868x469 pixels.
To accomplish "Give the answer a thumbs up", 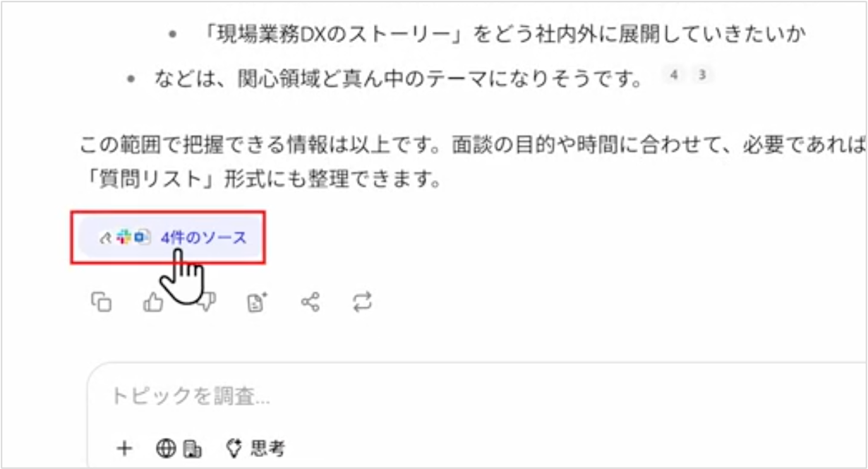I will [152, 303].
